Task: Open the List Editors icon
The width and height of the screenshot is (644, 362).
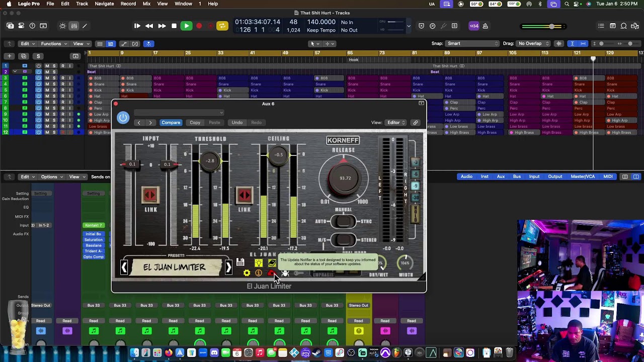Action: (x=601, y=26)
